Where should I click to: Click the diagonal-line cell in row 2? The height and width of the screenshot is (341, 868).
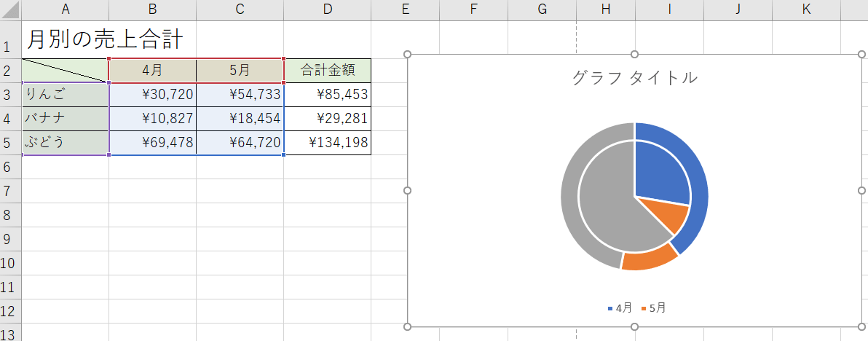click(66, 71)
